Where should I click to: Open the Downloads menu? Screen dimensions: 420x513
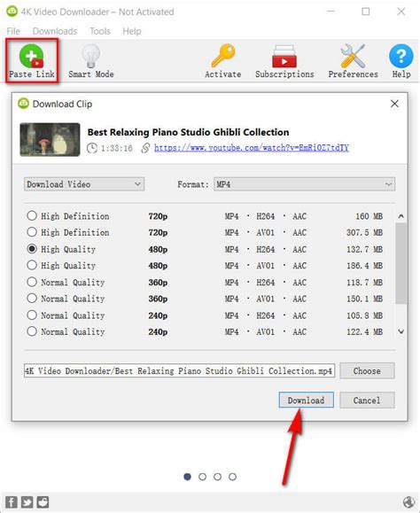[55, 31]
